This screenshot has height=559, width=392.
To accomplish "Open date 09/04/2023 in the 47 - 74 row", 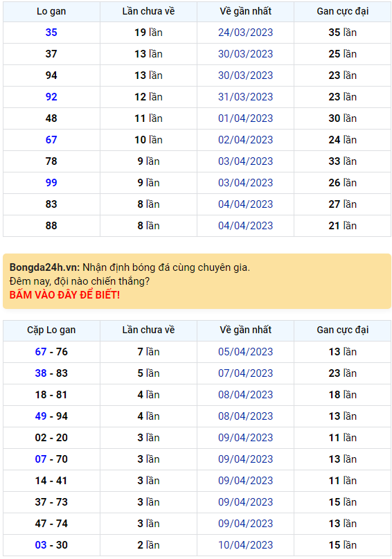I will pyautogui.click(x=246, y=524).
